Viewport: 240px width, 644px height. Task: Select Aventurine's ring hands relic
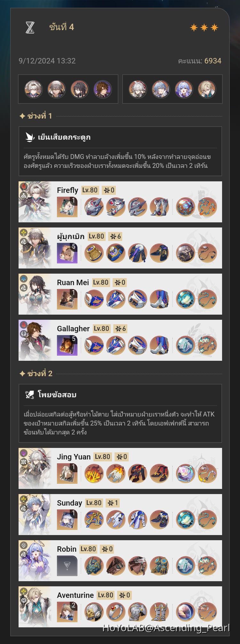(116, 612)
